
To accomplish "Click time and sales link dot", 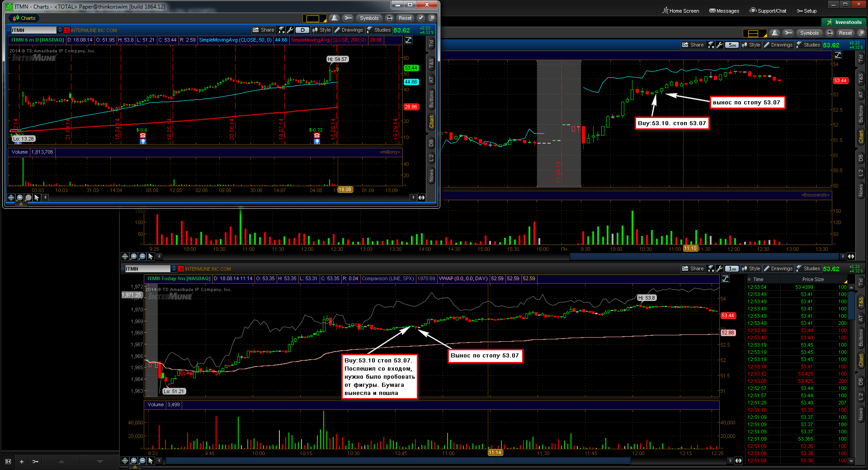I will coord(749,279).
